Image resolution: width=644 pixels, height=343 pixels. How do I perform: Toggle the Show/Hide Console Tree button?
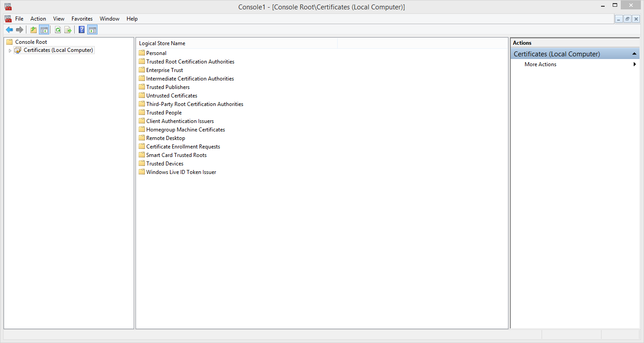[44, 30]
